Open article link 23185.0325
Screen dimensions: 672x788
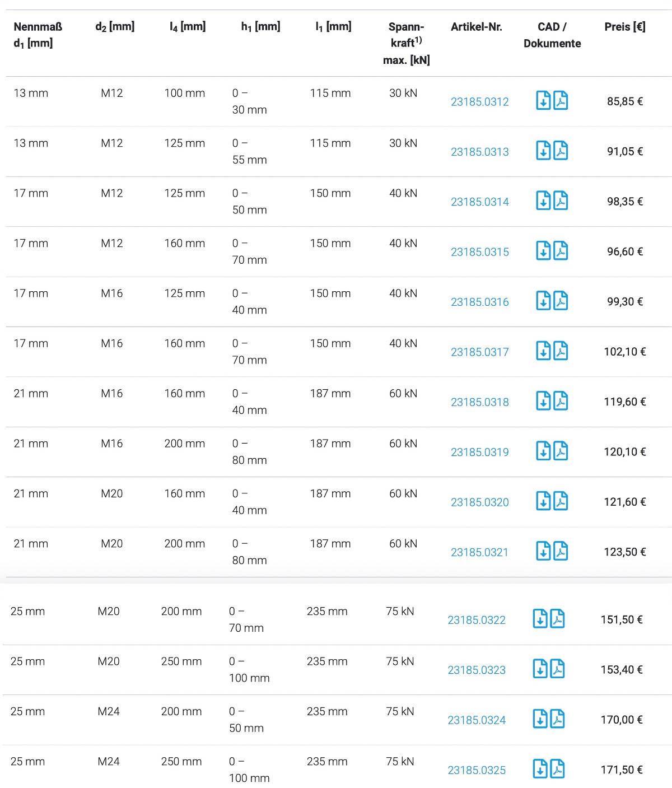477,771
